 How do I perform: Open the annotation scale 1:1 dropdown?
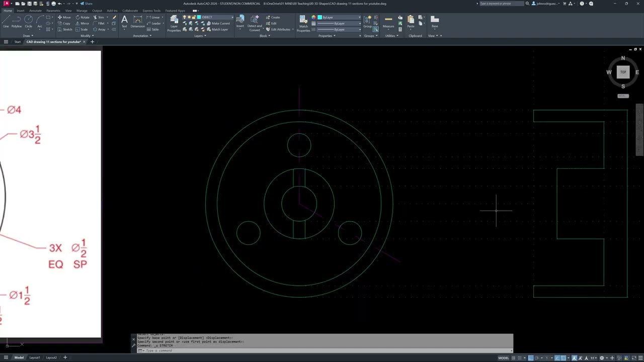click(x=594, y=358)
